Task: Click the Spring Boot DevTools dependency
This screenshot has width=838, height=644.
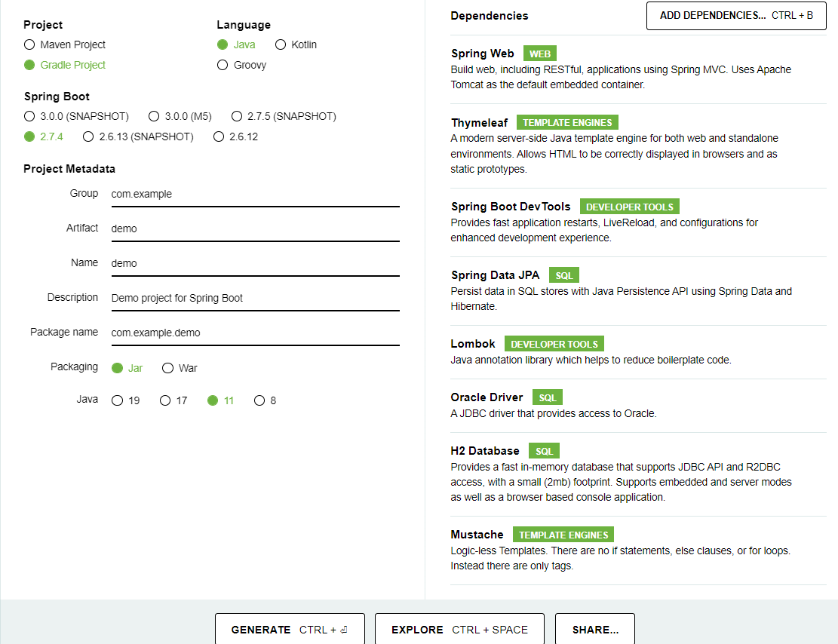Action: [511, 207]
